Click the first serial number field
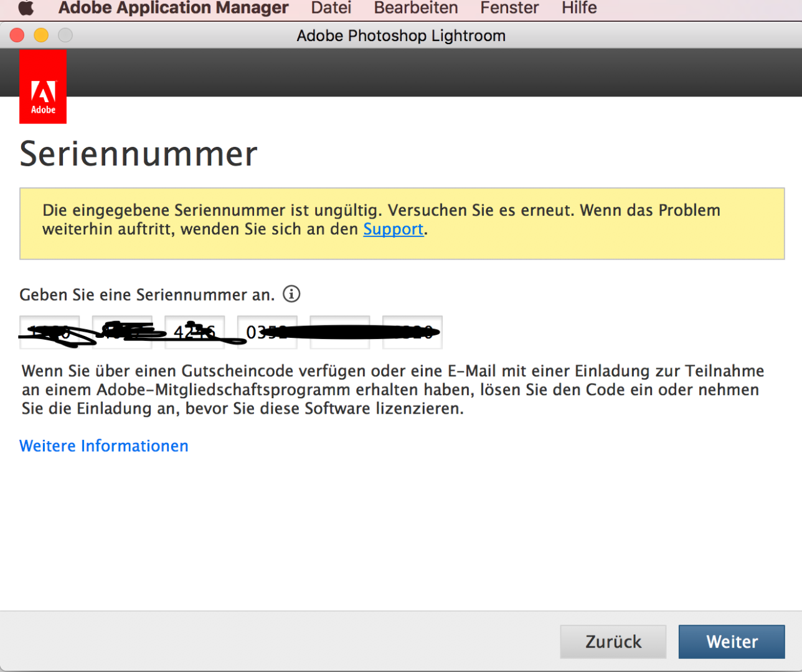Screen dimensions: 802x672 click(50, 332)
